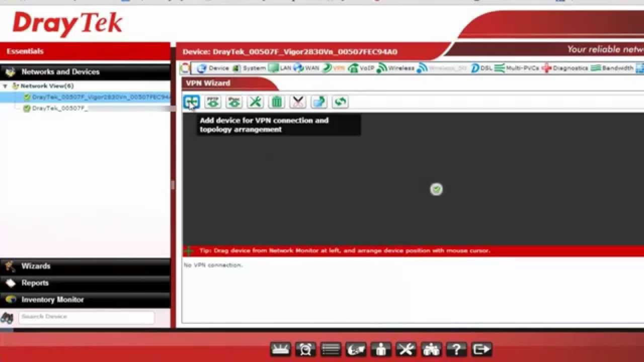Click in the Search Device field
This screenshot has height=362, width=644.
[x=87, y=317]
